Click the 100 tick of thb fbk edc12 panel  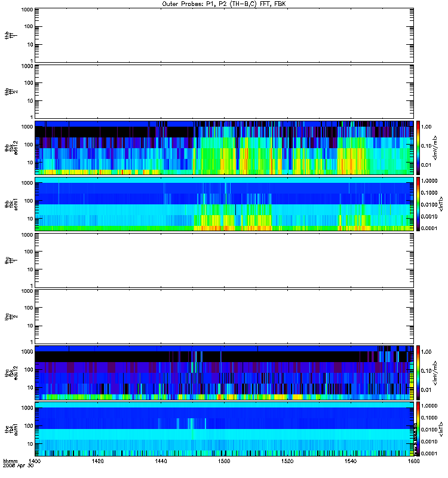(29, 145)
